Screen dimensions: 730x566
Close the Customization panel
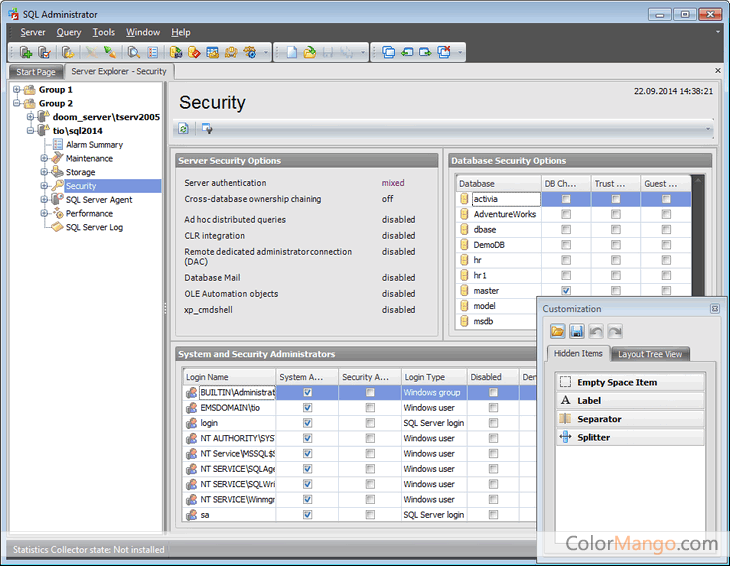tap(715, 309)
